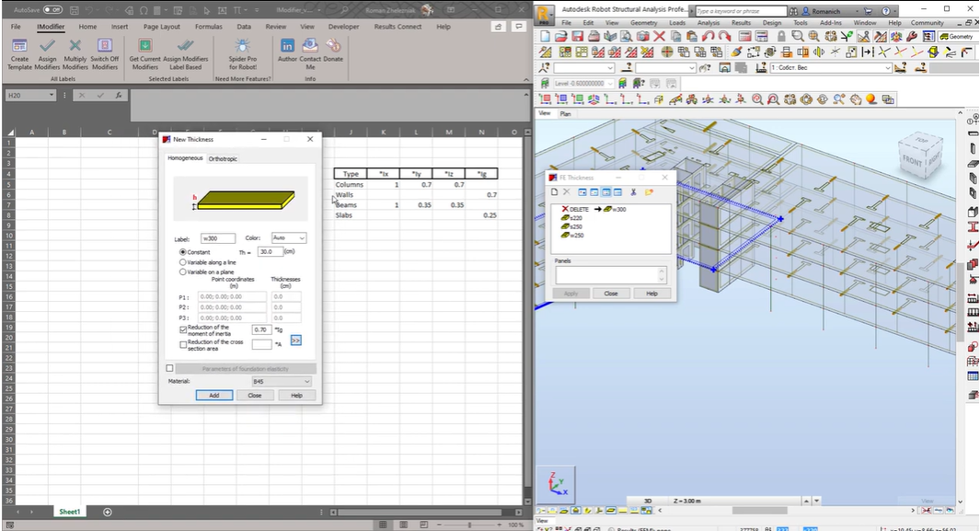980x531 pixels.
Task: Uncheck 'Reduction of the moment of inertia'
Action: pos(182,329)
